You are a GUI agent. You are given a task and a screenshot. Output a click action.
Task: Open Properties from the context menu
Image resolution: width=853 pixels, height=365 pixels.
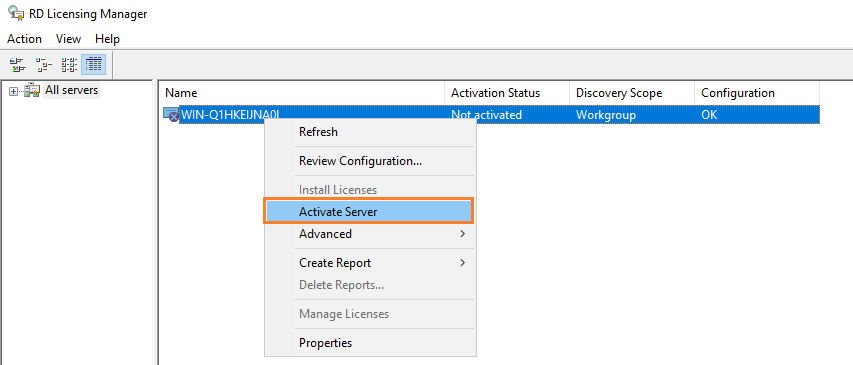pyautogui.click(x=370, y=343)
